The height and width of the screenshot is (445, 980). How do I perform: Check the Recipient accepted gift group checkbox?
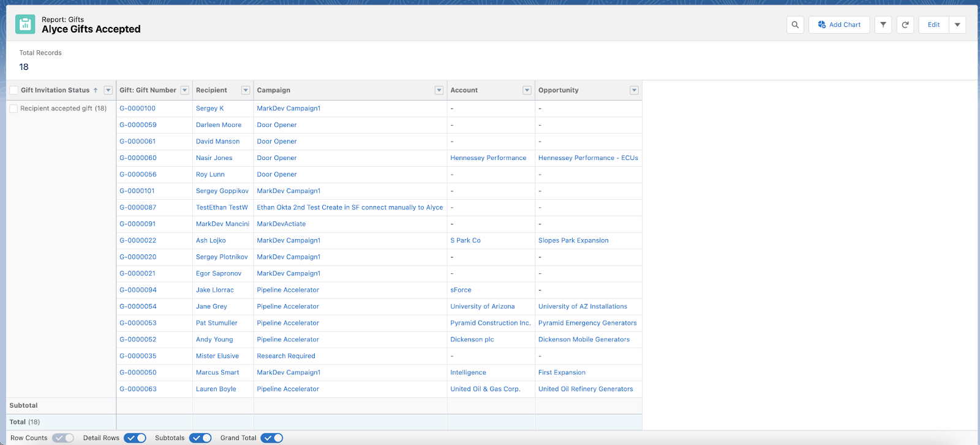point(13,108)
